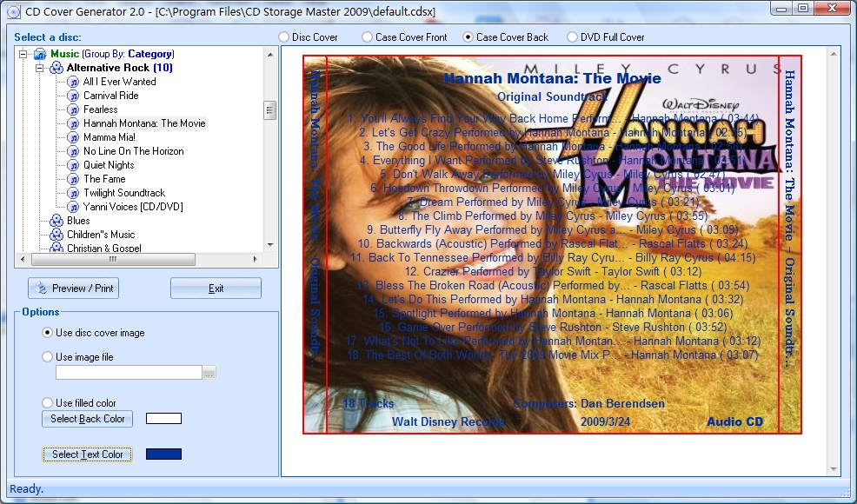The image size is (857, 504).
Task: Click the Children's Music genre icon
Action: pos(56,235)
